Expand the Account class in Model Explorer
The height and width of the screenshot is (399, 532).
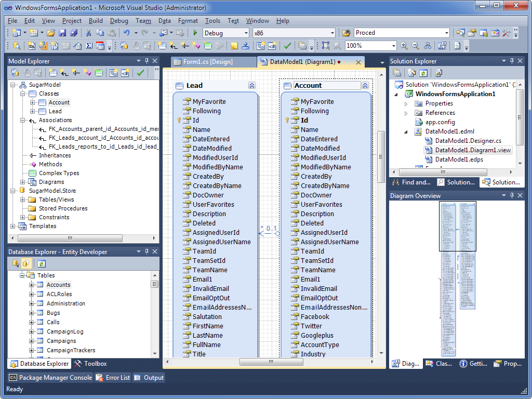point(32,102)
